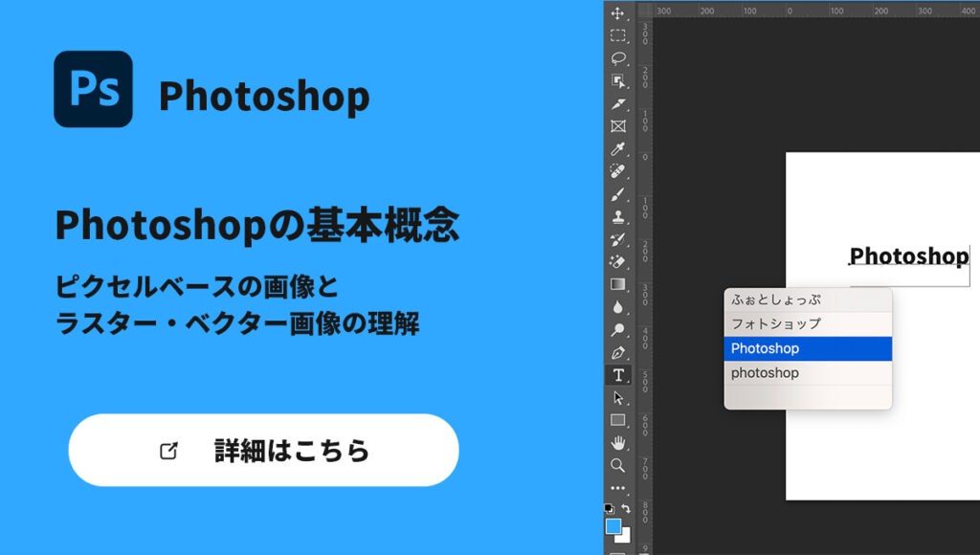The image size is (980, 555).
Task: Select the Pen tool
Action: 618,352
